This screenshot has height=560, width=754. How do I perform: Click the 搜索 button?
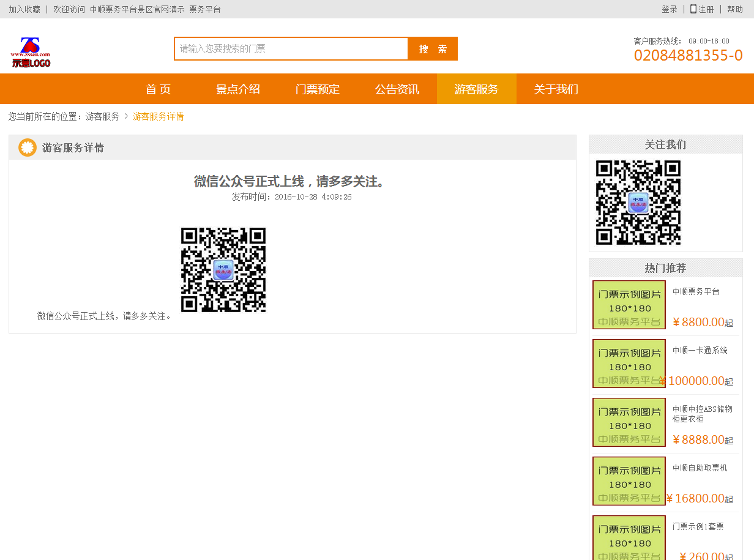(x=433, y=49)
